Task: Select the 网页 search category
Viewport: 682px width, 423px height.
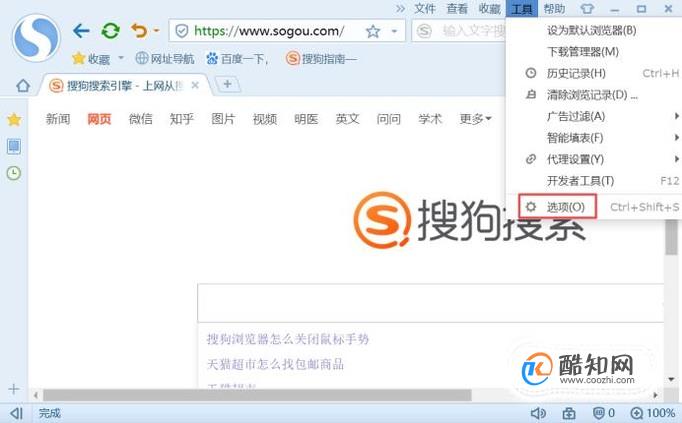Action: pyautogui.click(x=99, y=119)
